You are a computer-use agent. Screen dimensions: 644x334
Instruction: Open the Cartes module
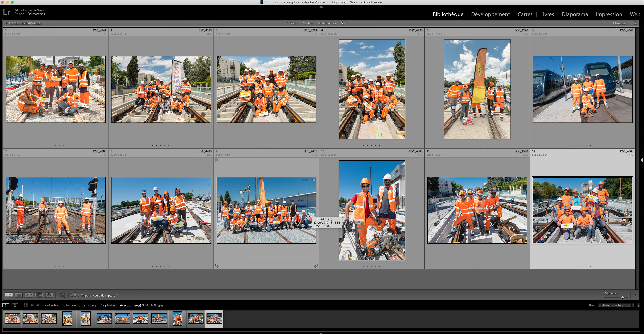(x=525, y=14)
